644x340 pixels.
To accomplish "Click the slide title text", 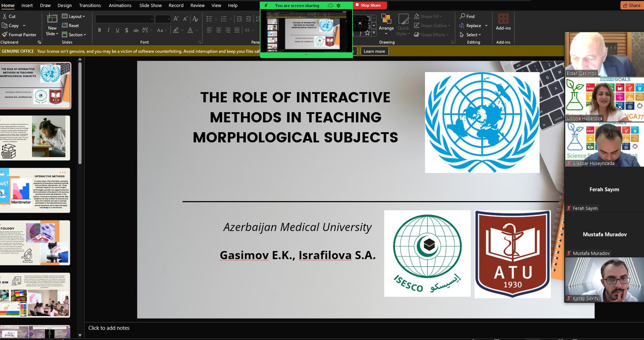I will [295, 117].
